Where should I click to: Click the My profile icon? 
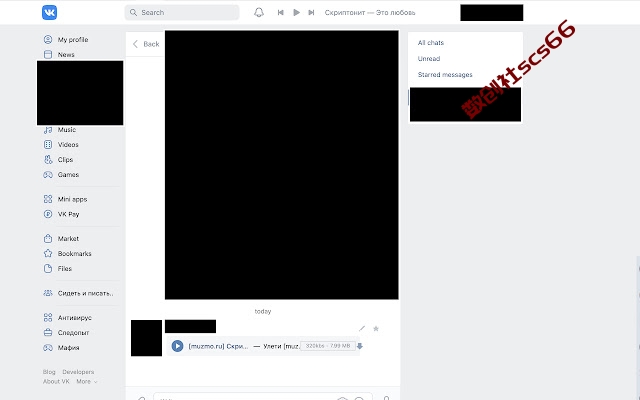click(x=48, y=40)
